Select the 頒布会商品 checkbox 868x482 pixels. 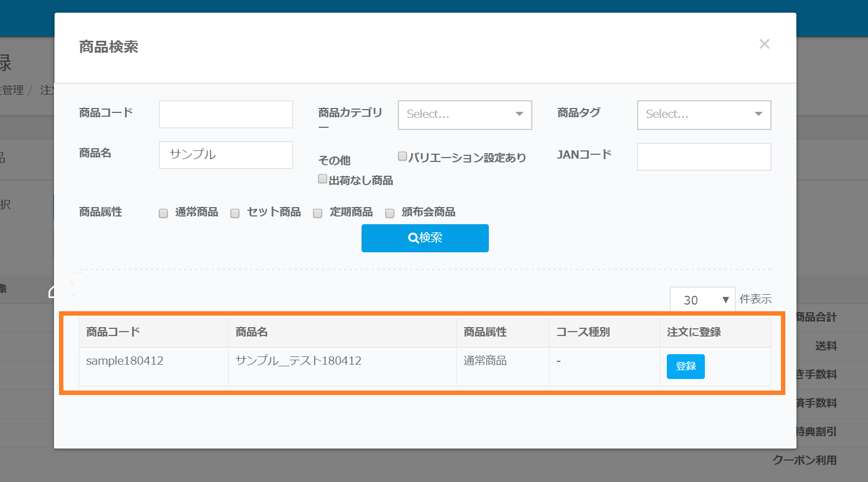pos(390,213)
